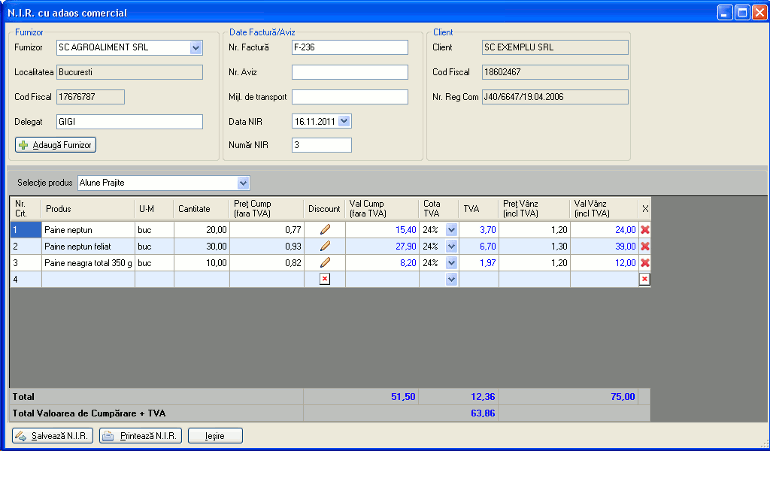770x501 pixels.
Task: Click the Discount column header
Action: click(x=325, y=209)
